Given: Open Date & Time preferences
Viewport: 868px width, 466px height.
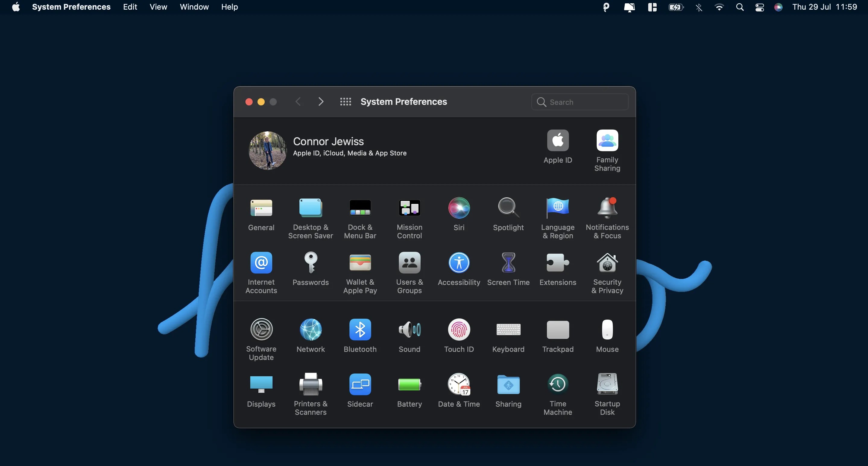Looking at the screenshot, I should pyautogui.click(x=459, y=391).
